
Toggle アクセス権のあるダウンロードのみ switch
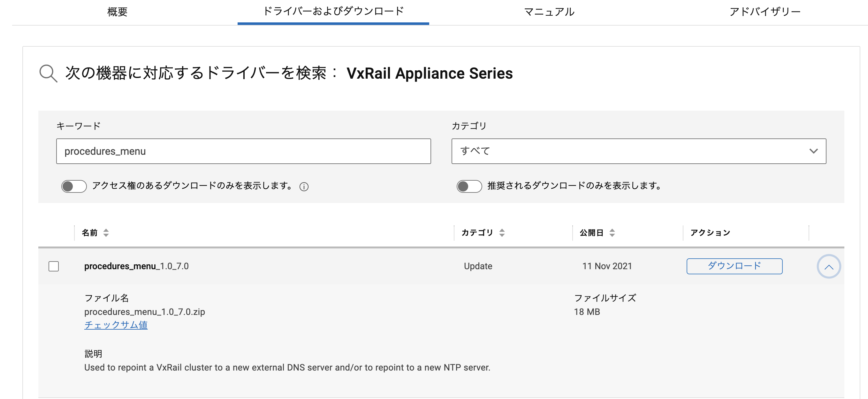[74, 186]
